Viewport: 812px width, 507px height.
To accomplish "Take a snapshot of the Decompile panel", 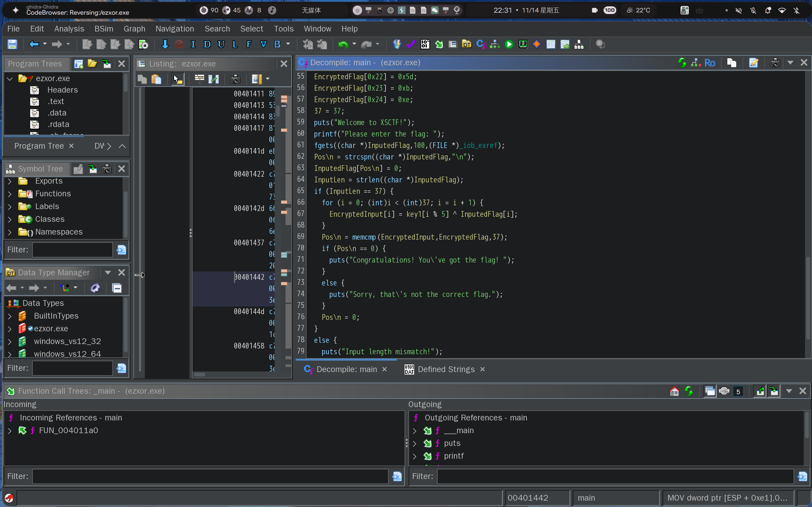I will (774, 63).
